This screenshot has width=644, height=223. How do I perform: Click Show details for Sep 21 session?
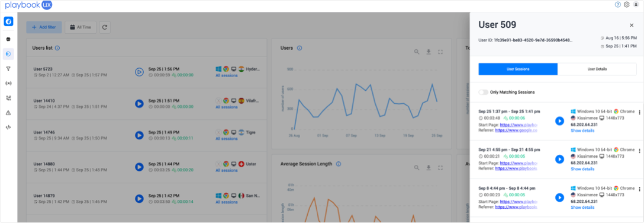pyautogui.click(x=582, y=168)
